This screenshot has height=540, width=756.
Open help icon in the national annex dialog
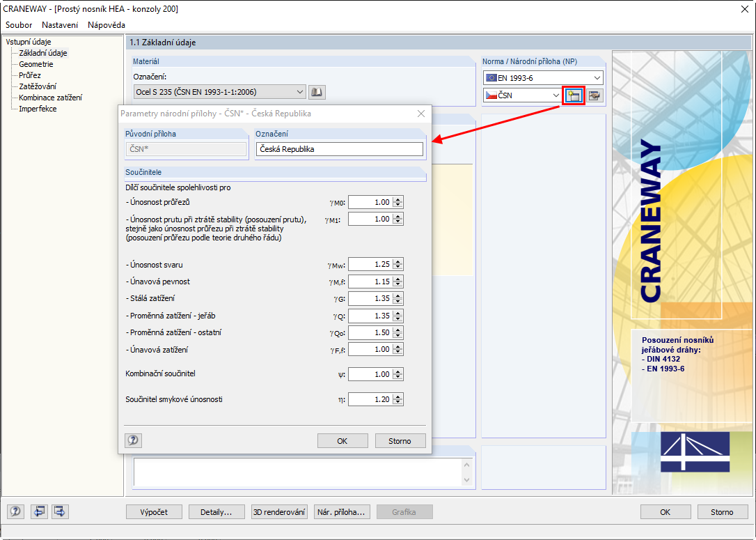coord(133,440)
